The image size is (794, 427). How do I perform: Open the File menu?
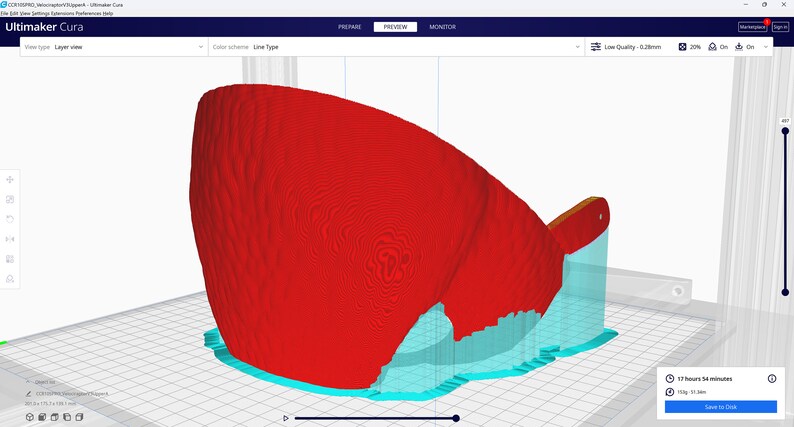click(4, 13)
